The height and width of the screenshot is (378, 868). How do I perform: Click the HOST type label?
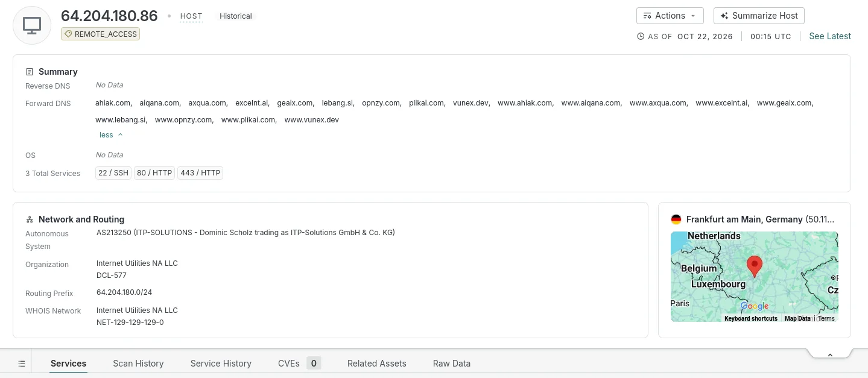(x=191, y=16)
